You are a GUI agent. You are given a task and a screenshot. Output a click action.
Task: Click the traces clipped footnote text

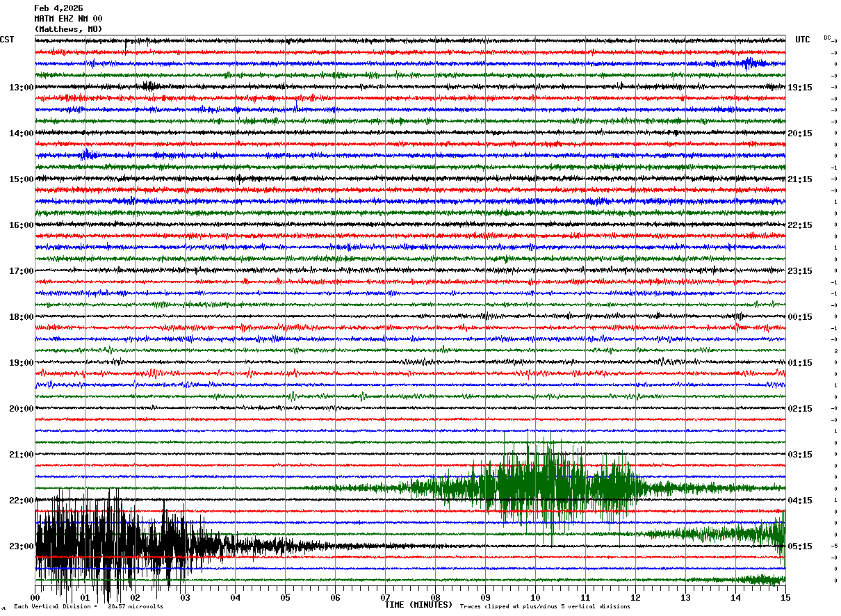point(545,606)
